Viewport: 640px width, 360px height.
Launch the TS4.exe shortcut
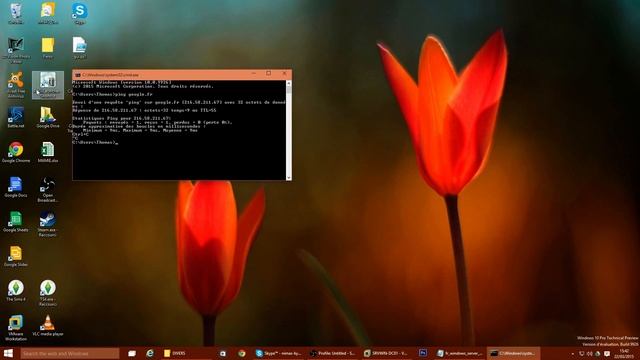tap(48, 293)
